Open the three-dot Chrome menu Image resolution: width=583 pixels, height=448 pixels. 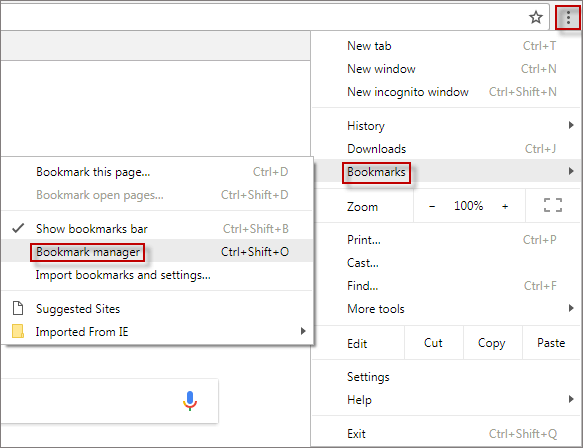[x=568, y=17]
